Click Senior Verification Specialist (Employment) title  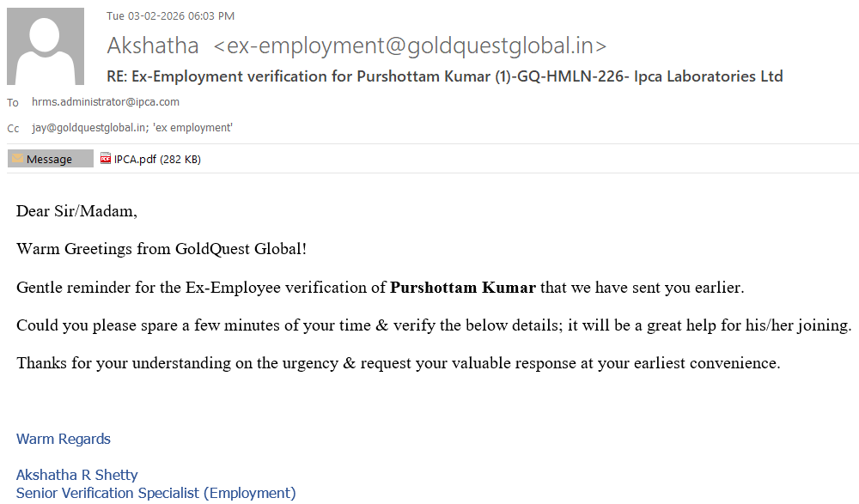click(155, 493)
